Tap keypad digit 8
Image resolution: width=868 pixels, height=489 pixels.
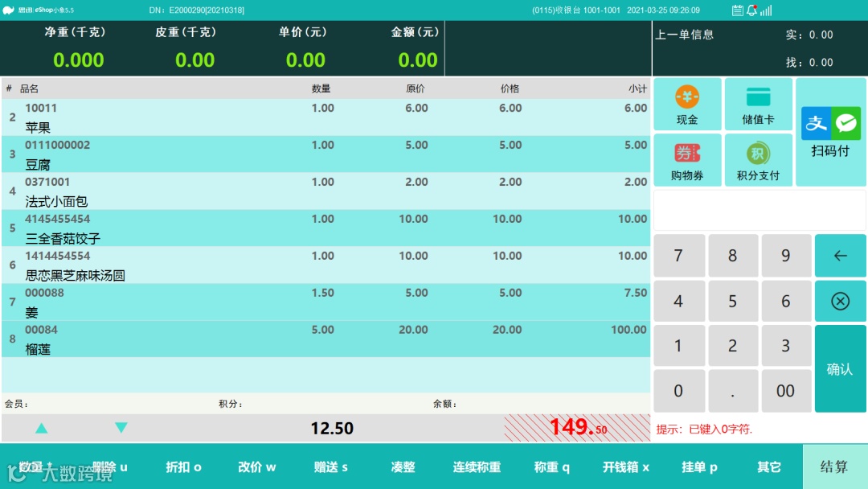click(732, 255)
